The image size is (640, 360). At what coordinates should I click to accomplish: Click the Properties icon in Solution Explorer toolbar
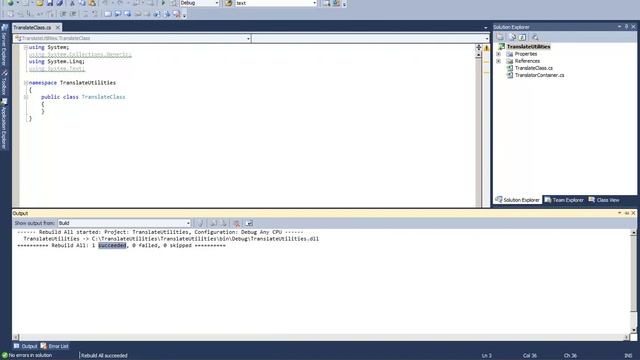coord(500,37)
